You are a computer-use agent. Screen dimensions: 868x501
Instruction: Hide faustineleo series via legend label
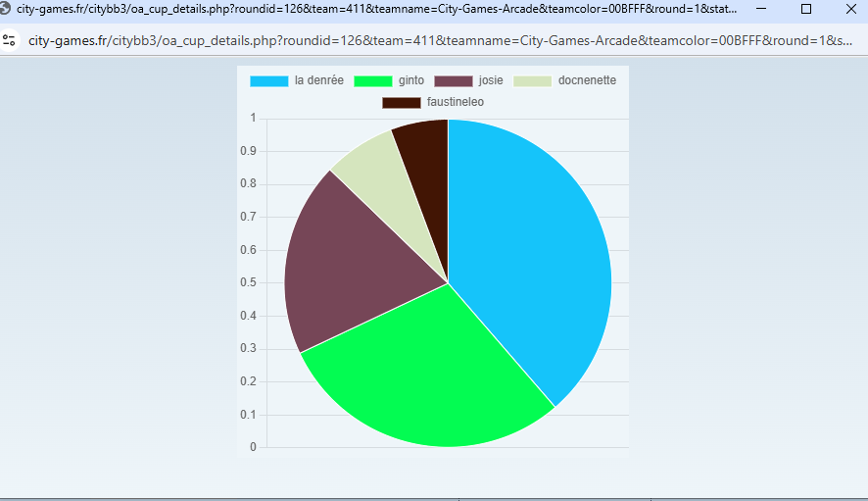pyautogui.click(x=455, y=102)
